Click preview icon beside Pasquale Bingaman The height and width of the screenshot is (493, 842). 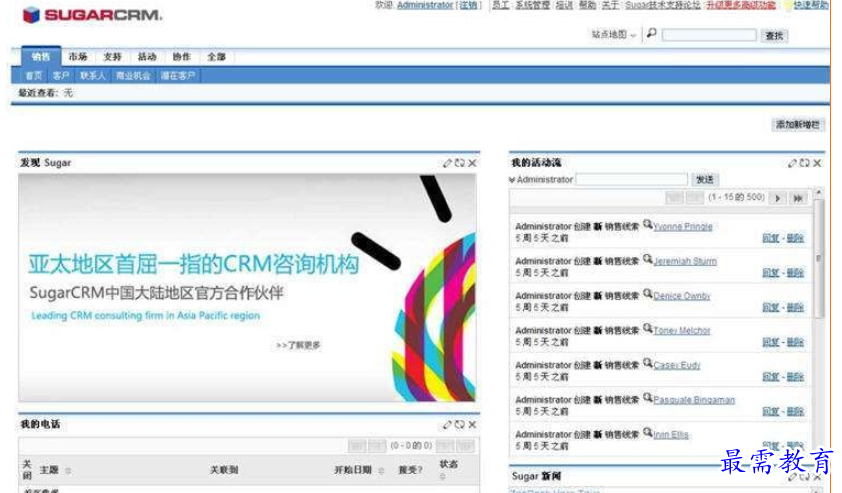[x=648, y=397]
